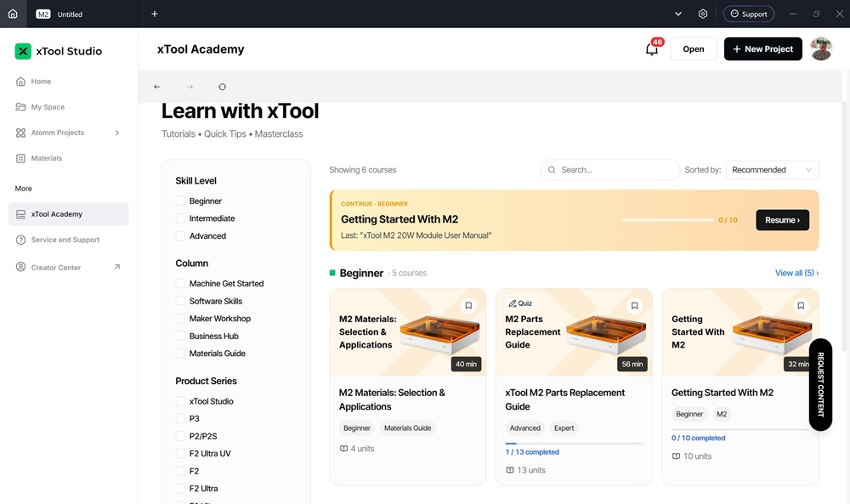Refresh the Academy page
The width and height of the screenshot is (850, 504).
pyautogui.click(x=222, y=87)
